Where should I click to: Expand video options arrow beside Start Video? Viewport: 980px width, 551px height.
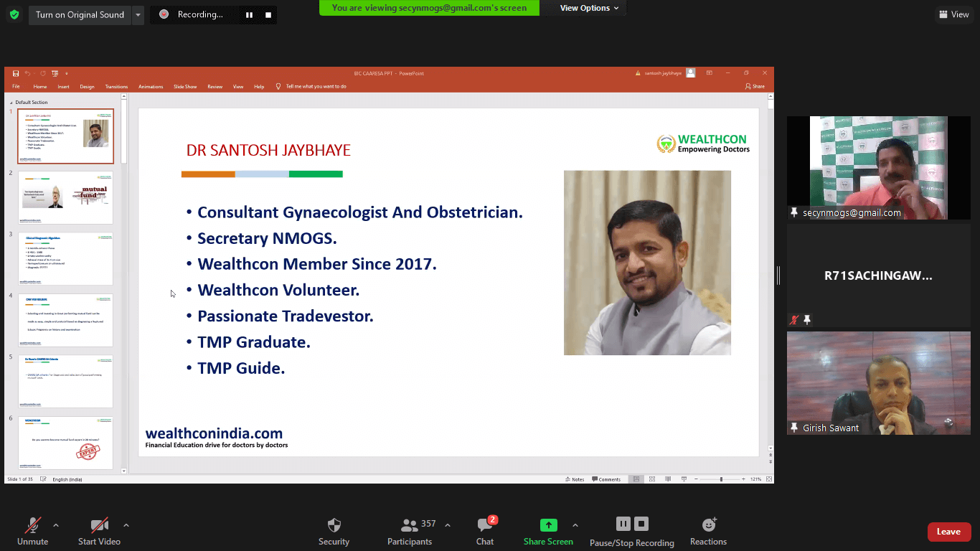pos(126,525)
